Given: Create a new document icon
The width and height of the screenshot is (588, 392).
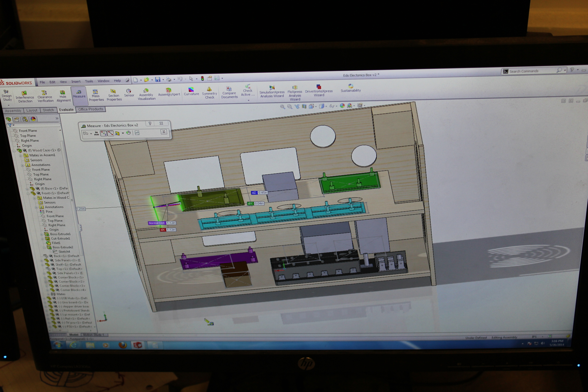Looking at the screenshot, I should click(x=135, y=80).
